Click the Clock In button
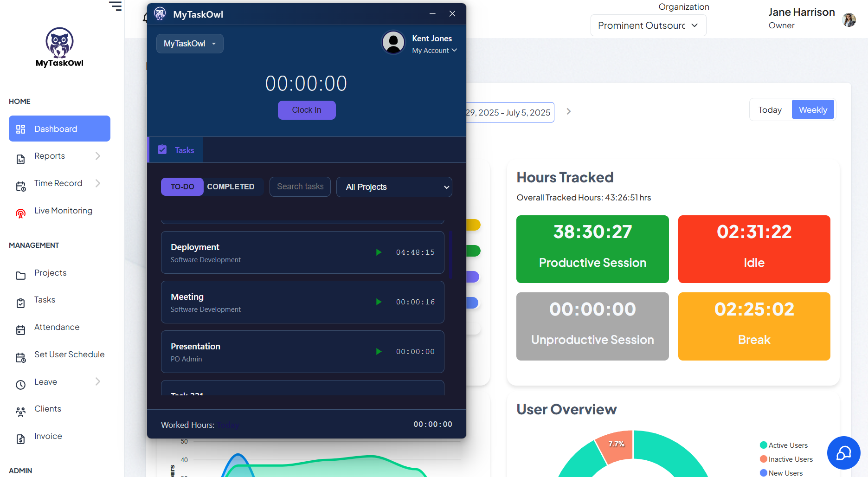Screen dimensions: 868x477 click(x=307, y=110)
